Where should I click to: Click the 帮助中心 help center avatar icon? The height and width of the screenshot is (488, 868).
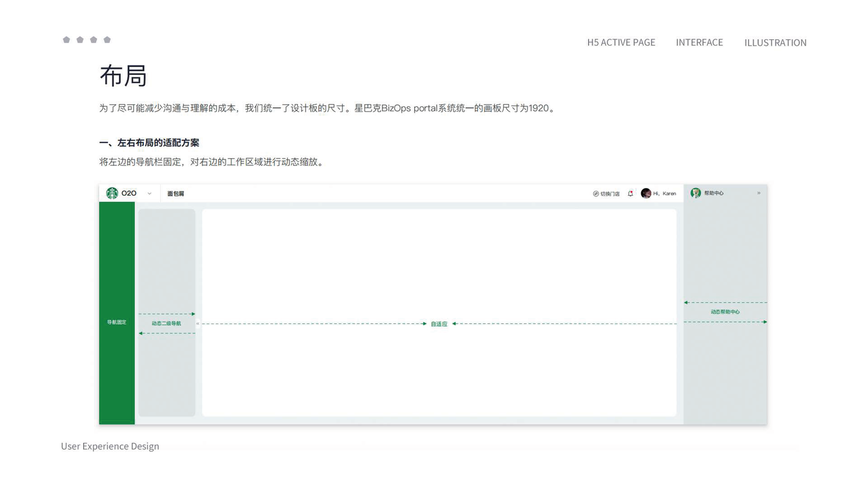696,193
